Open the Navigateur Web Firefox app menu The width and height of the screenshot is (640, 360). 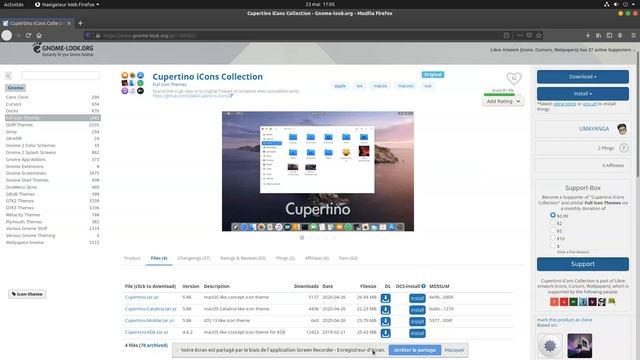click(x=67, y=4)
